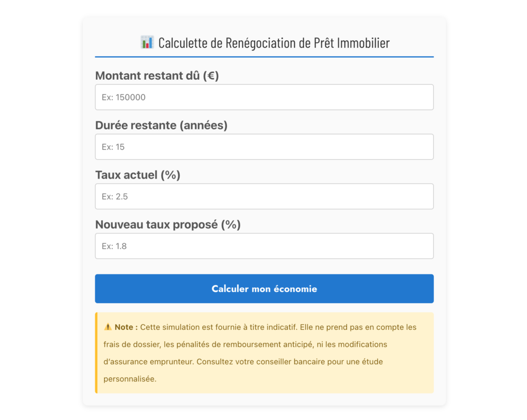The height and width of the screenshot is (420, 527).
Task: Click the Montant restant dû label
Action: 156,75
